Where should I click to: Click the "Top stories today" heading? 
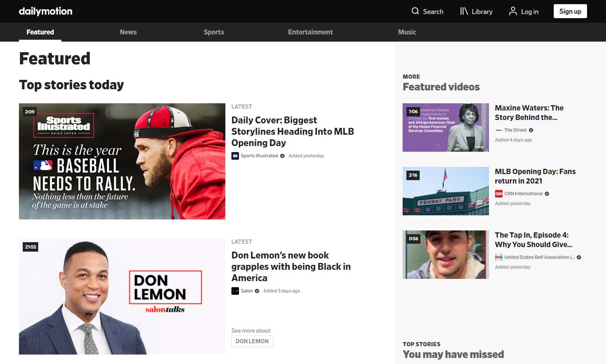coord(72,85)
